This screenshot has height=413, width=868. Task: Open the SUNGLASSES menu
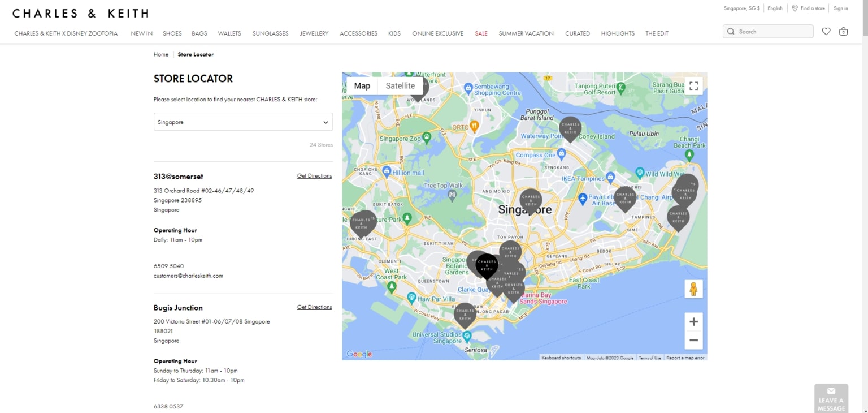click(x=270, y=33)
